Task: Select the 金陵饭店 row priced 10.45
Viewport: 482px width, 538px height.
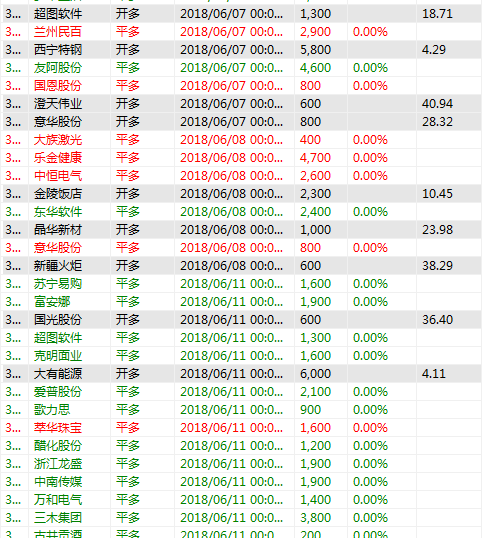Action: [x=241, y=194]
